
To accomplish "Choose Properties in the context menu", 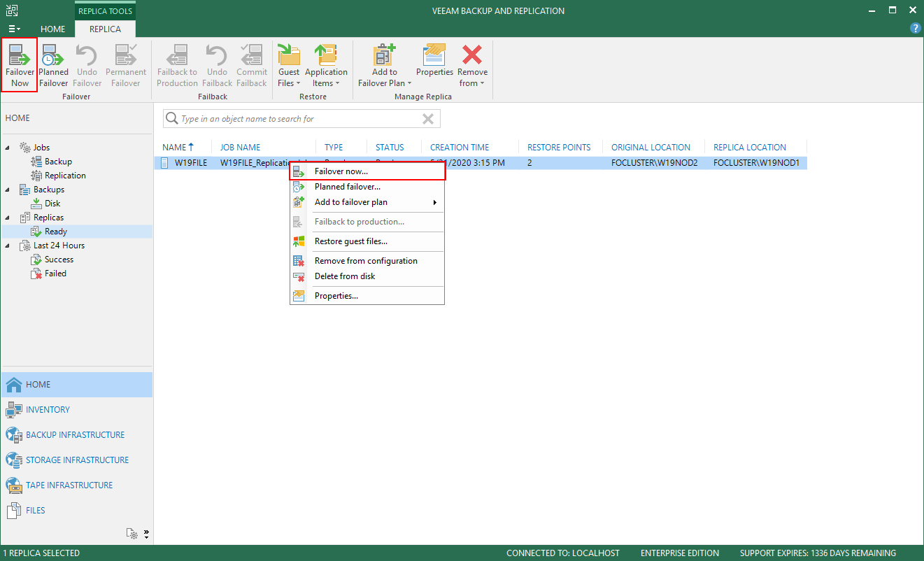I will (x=367, y=296).
